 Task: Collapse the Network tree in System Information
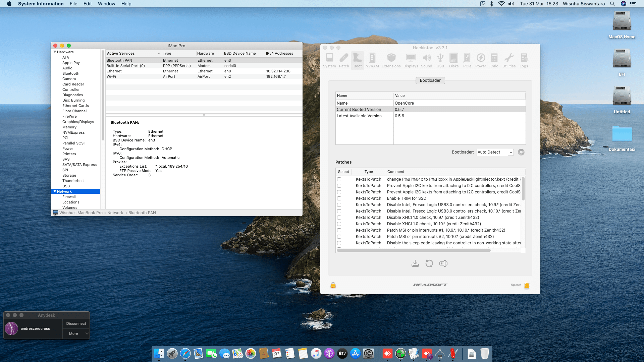[55, 191]
